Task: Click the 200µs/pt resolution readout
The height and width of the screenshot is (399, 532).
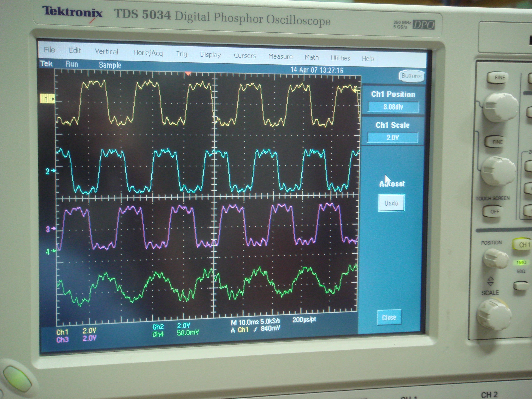Action: click(304, 319)
